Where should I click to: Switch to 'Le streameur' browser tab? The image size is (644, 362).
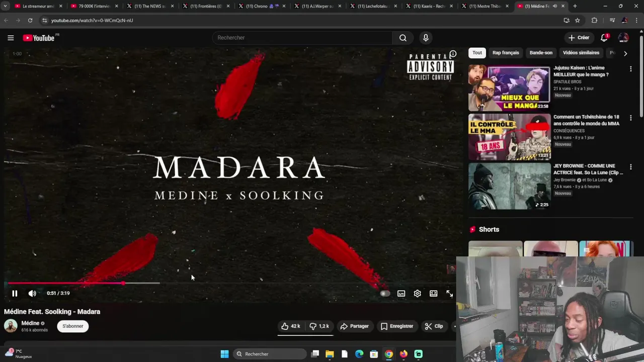click(38, 6)
